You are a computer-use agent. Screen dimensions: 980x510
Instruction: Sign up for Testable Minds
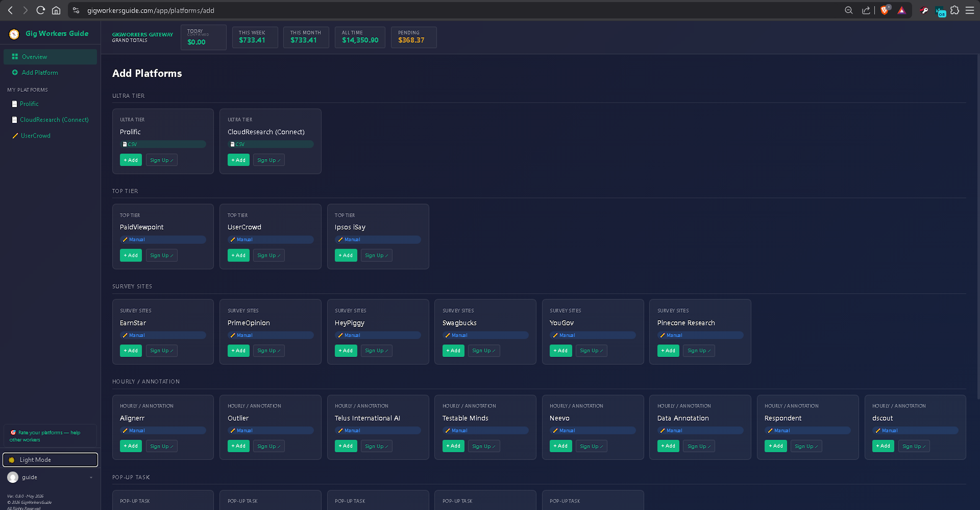point(484,446)
